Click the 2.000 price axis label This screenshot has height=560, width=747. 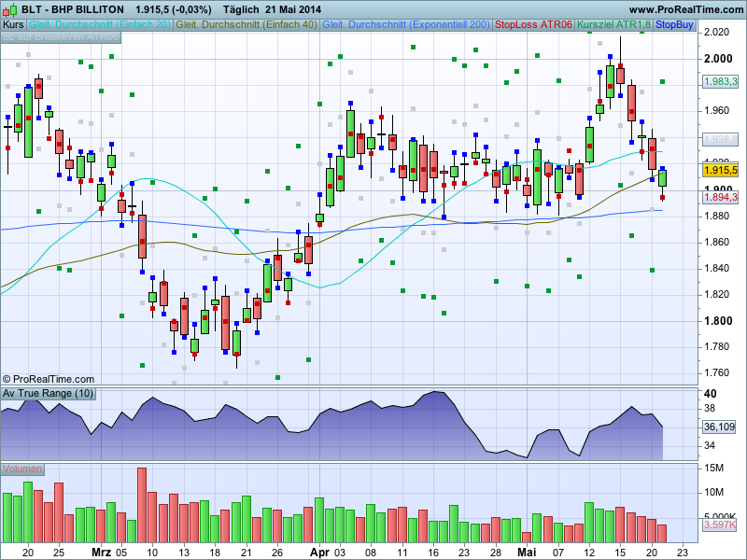tap(718, 59)
